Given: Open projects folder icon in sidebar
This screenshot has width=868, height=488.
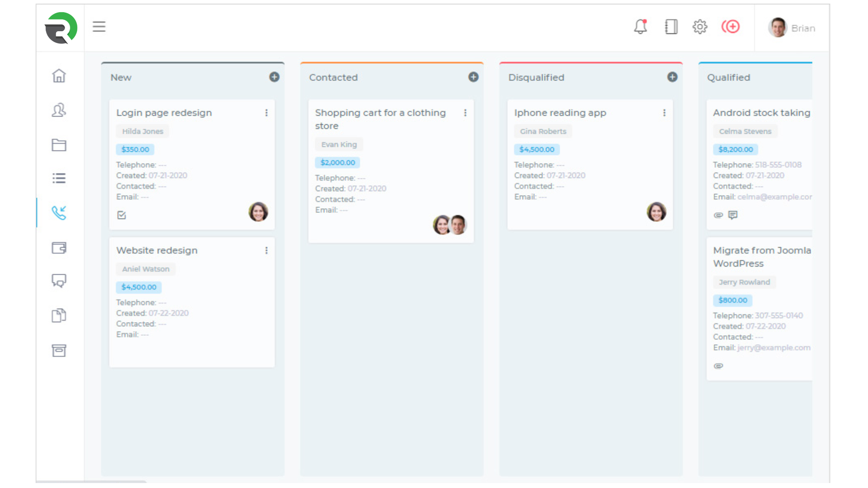Looking at the screenshot, I should click(x=59, y=145).
